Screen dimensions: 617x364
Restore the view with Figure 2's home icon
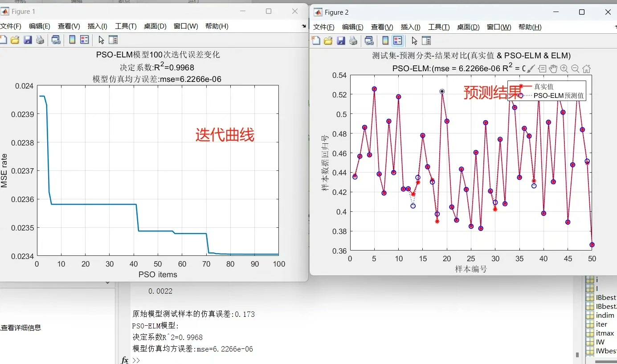tap(586, 69)
